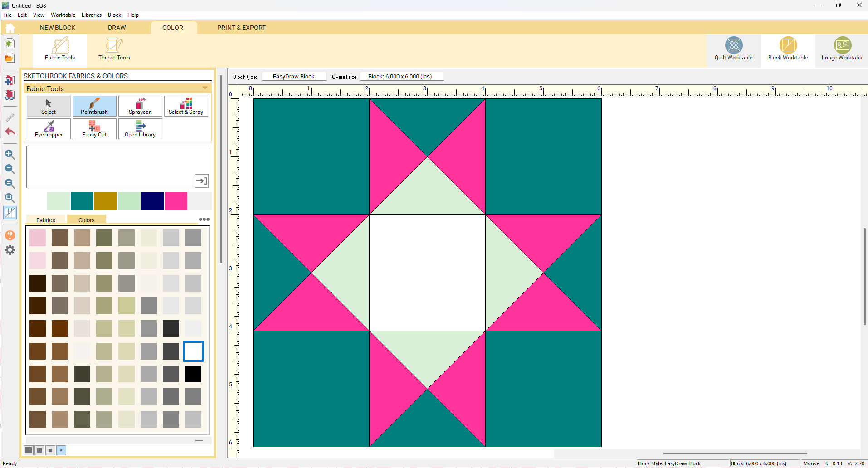Screen dimensions: 868x468
Task: Open the Image Worktable
Action: (x=842, y=50)
